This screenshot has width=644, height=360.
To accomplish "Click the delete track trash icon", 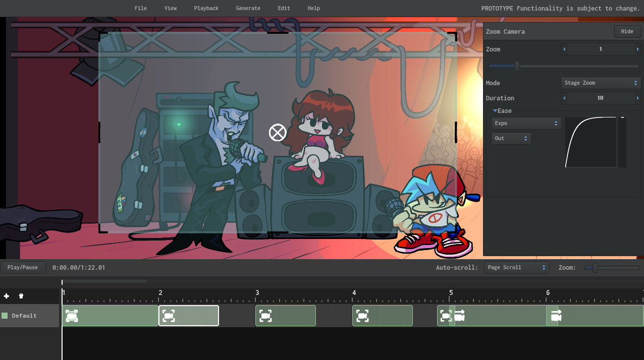I will pyautogui.click(x=21, y=296).
